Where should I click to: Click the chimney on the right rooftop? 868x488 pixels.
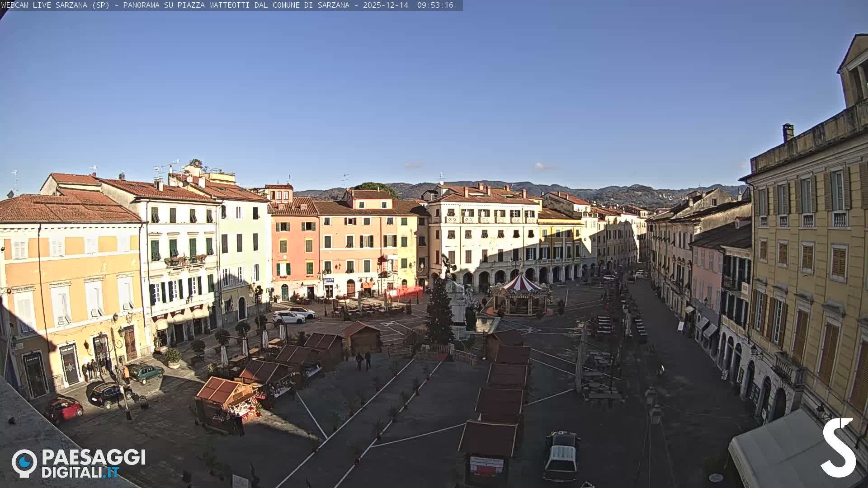point(788,132)
